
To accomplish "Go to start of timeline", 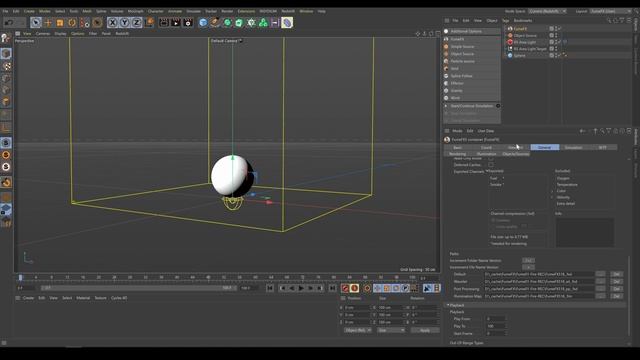I will (270, 288).
